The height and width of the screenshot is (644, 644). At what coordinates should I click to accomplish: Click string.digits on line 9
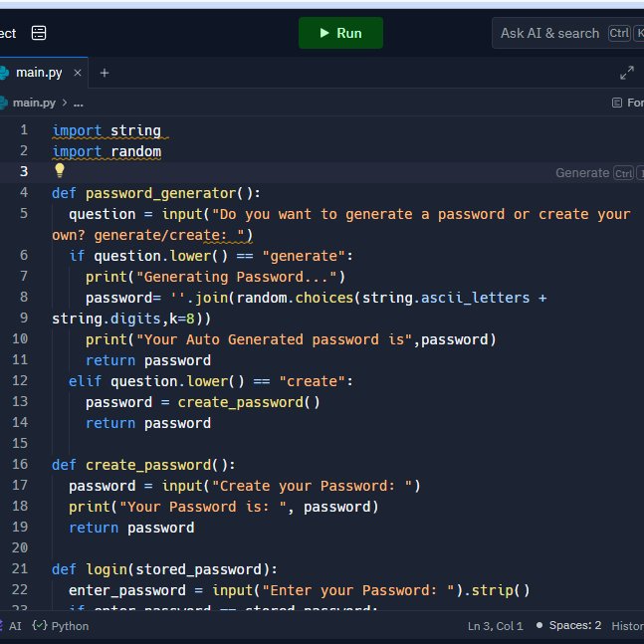[106, 319]
